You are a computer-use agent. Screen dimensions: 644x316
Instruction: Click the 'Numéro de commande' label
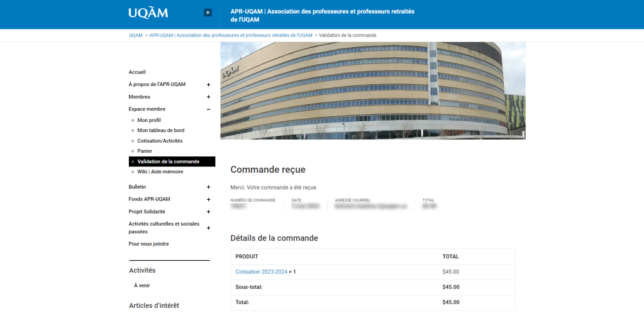point(253,200)
